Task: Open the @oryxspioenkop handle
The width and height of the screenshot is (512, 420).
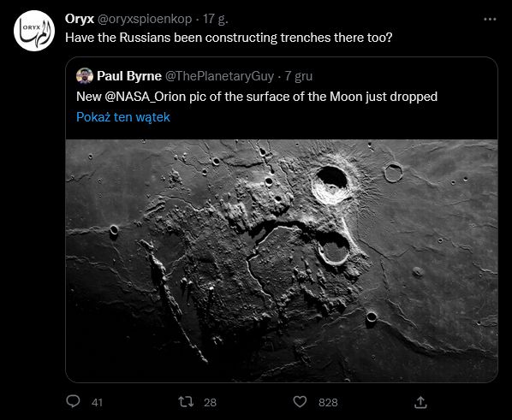Action: pos(145,20)
